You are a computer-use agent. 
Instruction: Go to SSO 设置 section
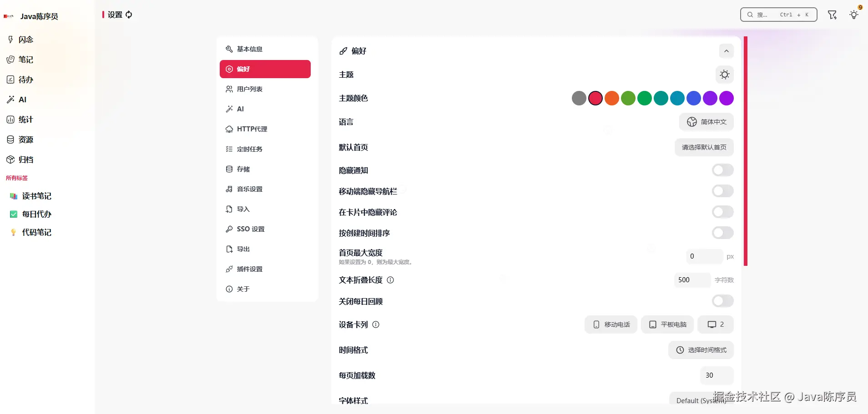265,229
